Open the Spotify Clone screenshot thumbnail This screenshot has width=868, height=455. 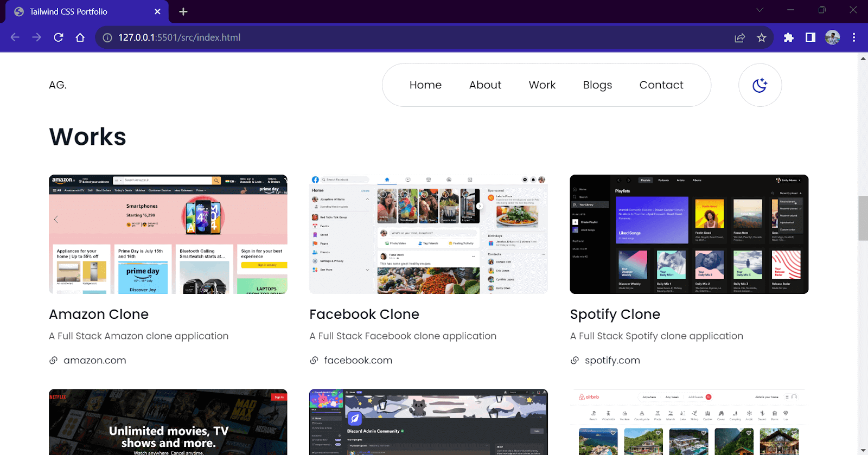click(689, 234)
